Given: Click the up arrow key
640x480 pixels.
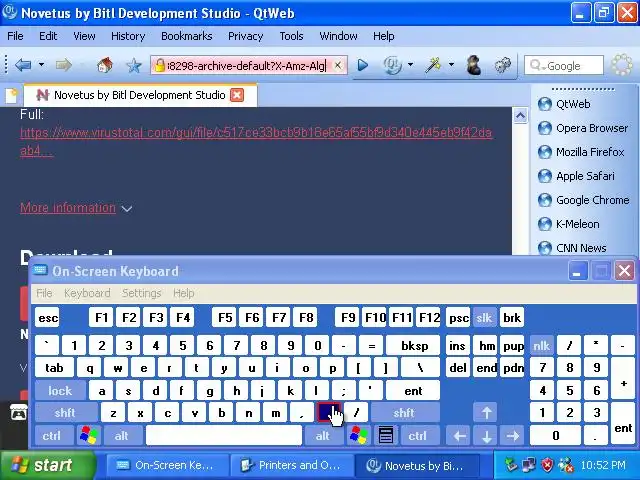Looking at the screenshot, I should point(487,413).
